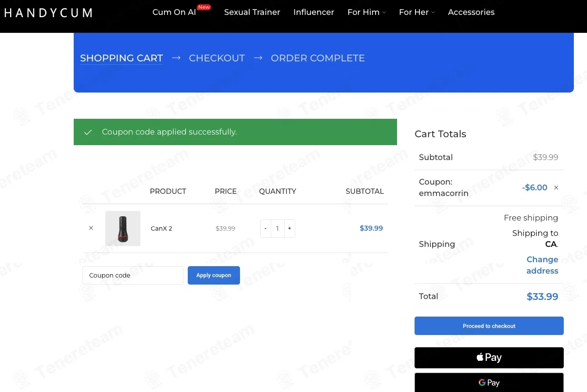Click the Change address link
Image resolution: width=587 pixels, height=392 pixels.
[542, 265]
